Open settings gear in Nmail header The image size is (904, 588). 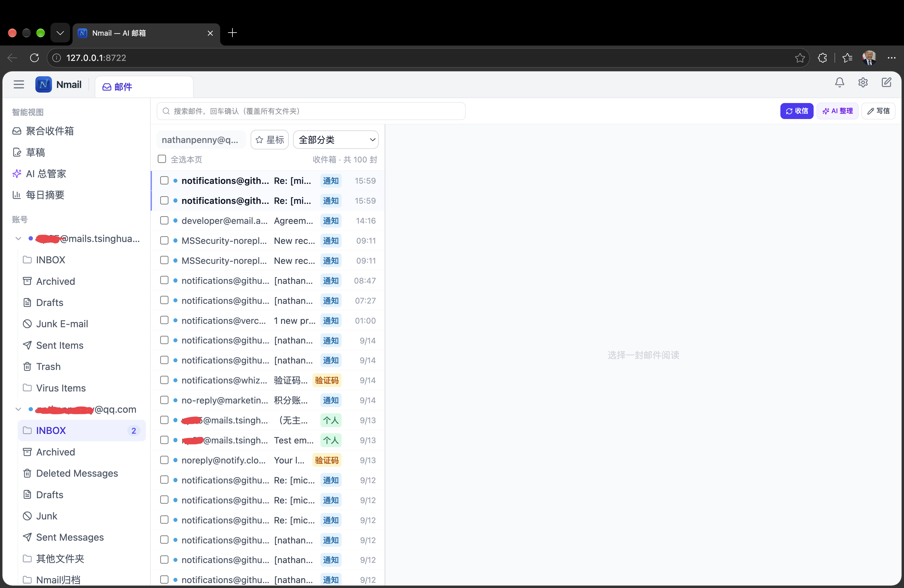[x=862, y=82]
